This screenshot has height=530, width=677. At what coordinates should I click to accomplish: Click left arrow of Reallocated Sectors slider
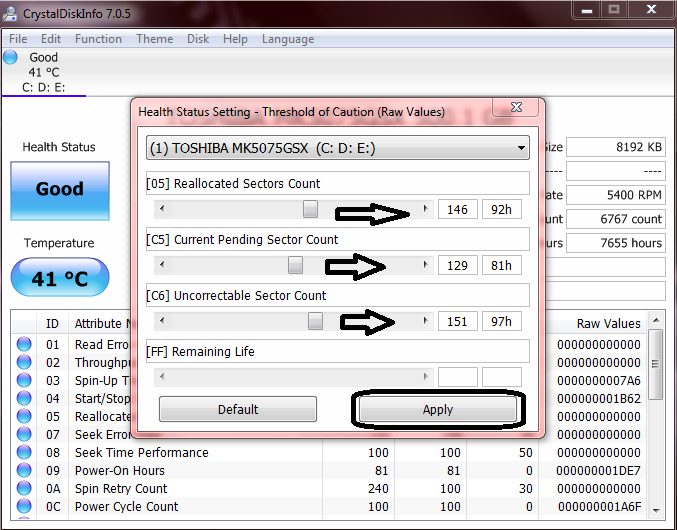(x=162, y=209)
